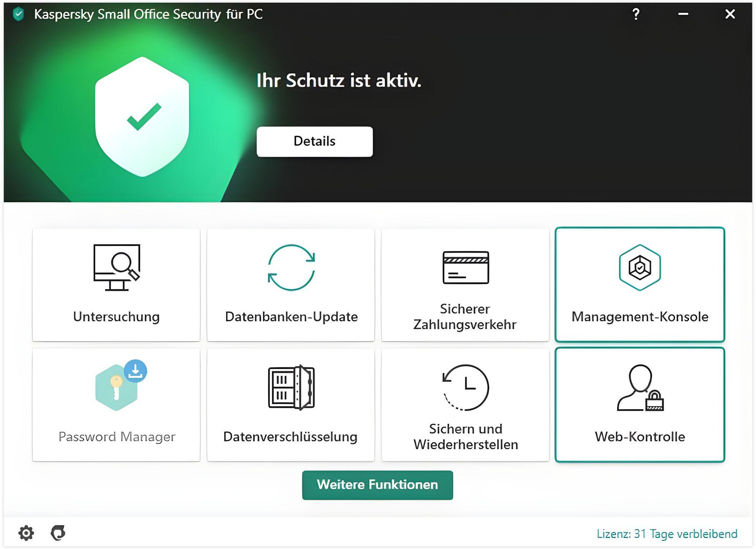756x549 pixels.
Task: Open settings via the gear icon
Action: (x=26, y=533)
